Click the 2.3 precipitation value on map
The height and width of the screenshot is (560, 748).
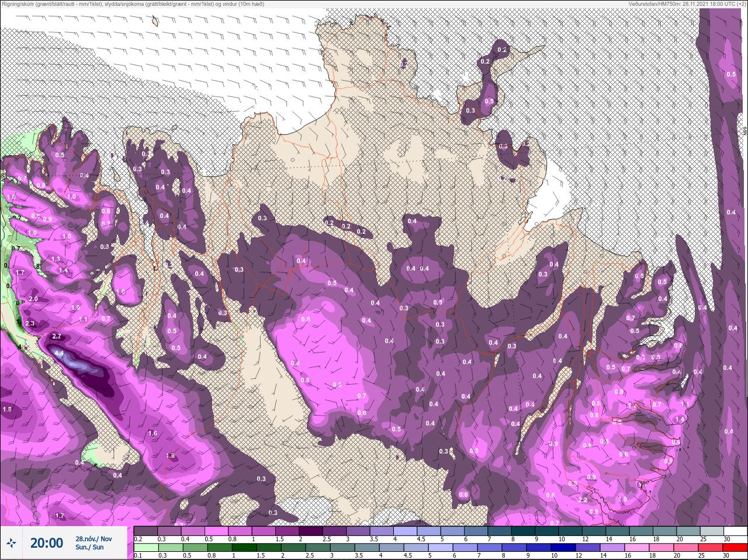[30, 323]
